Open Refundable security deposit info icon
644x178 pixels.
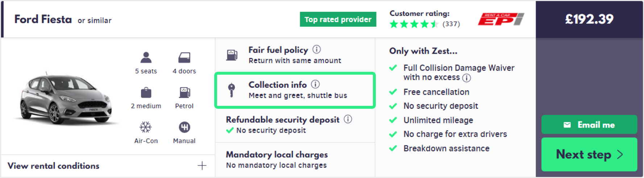[x=348, y=119]
